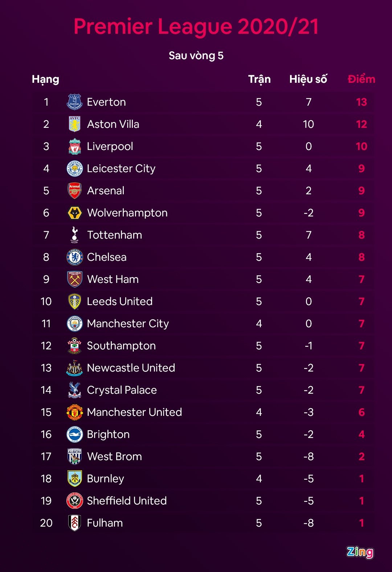Open the Manchester City team name
Viewport: 392px width, 572px height.
128,324
